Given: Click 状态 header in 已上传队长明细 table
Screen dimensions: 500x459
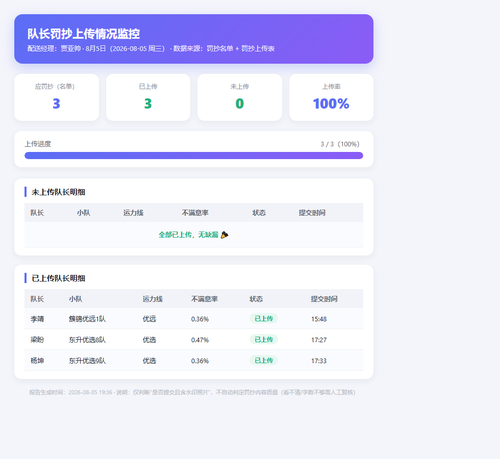Looking at the screenshot, I should (256, 299).
